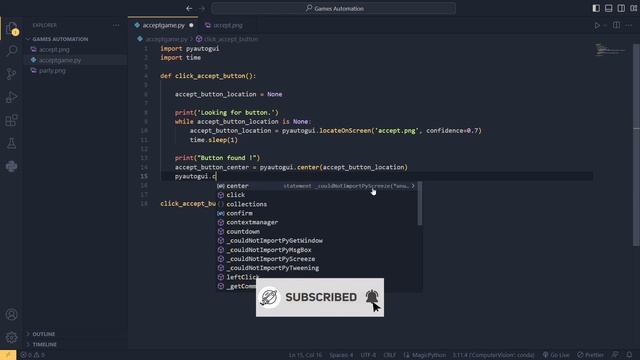Pick center from the suggestion list
Screen dimensions: 640x360
317,186
